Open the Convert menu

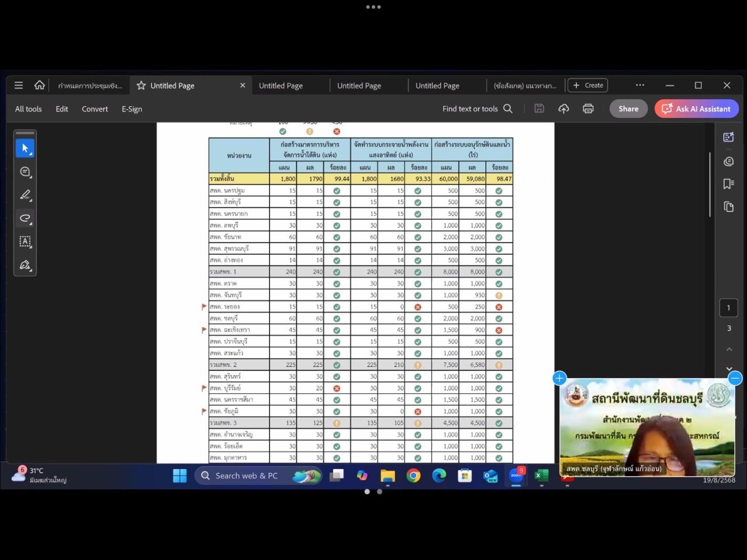(95, 109)
